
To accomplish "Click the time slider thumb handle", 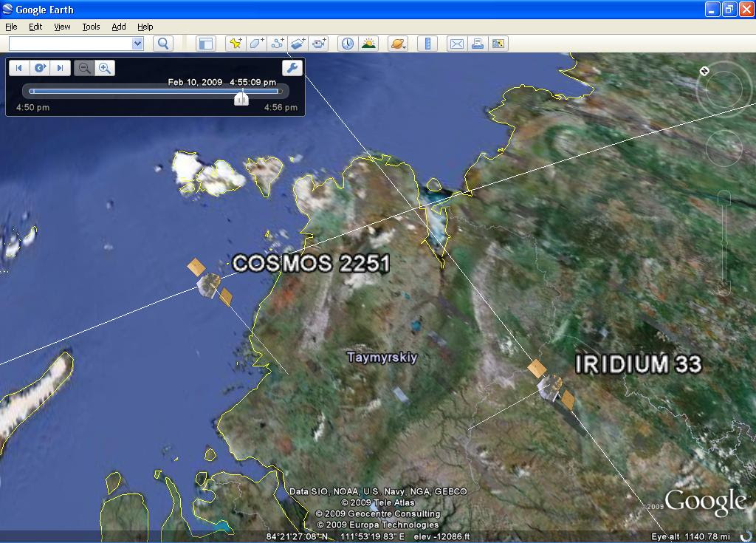I will click(241, 98).
